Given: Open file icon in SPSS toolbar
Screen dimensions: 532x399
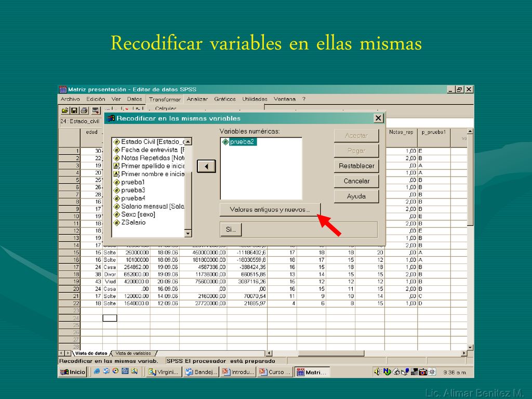Looking at the screenshot, I should pos(65,110).
